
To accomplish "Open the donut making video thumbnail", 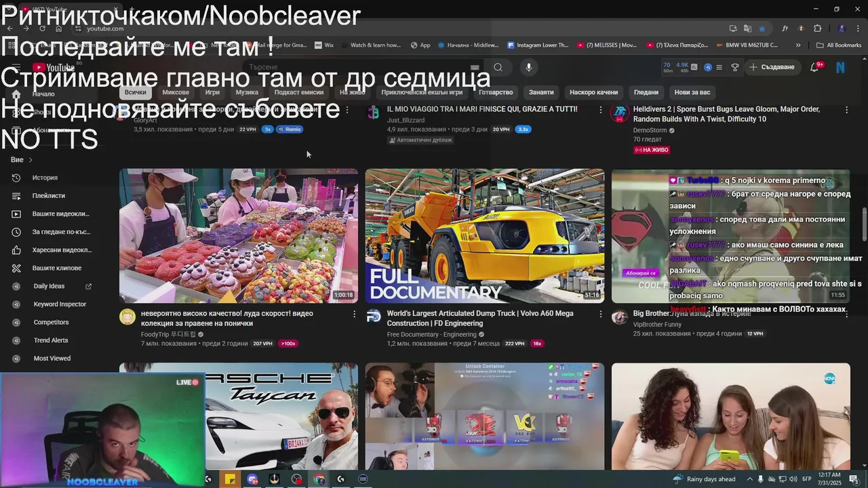I will pyautogui.click(x=239, y=236).
